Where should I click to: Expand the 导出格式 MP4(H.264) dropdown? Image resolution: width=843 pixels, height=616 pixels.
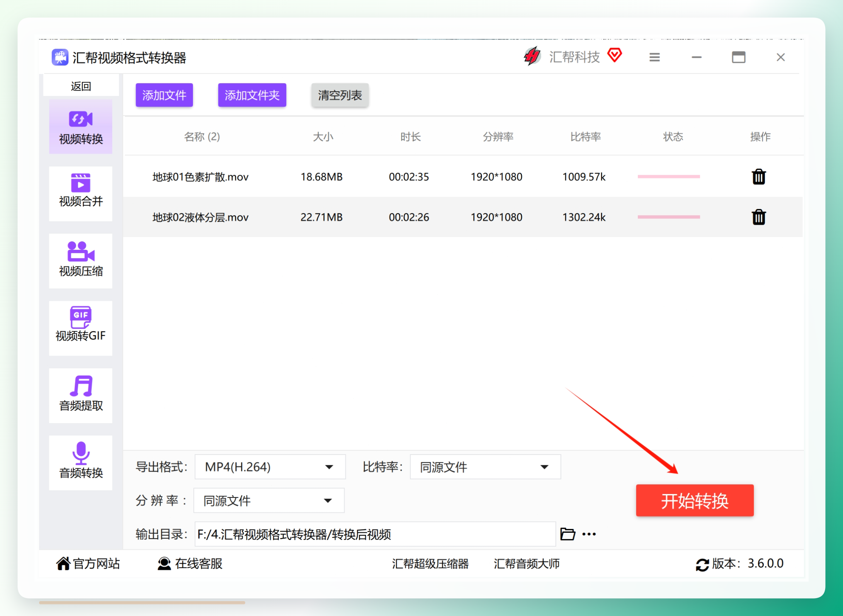tap(270, 467)
